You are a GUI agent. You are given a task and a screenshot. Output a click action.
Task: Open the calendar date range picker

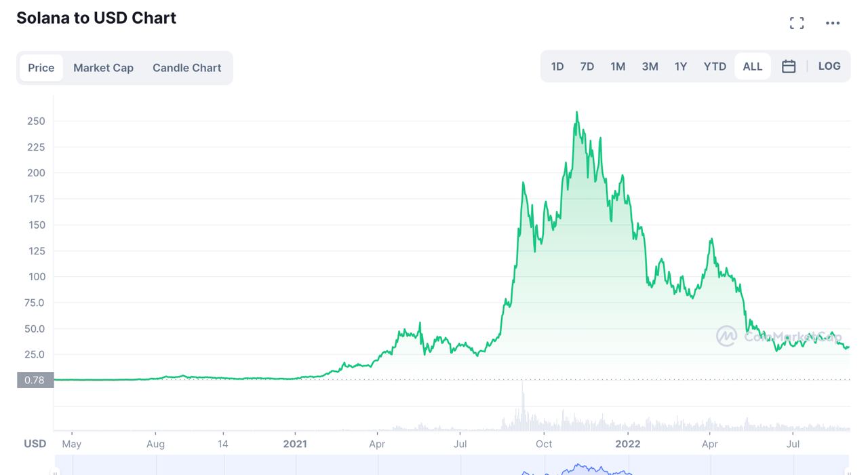tap(789, 66)
